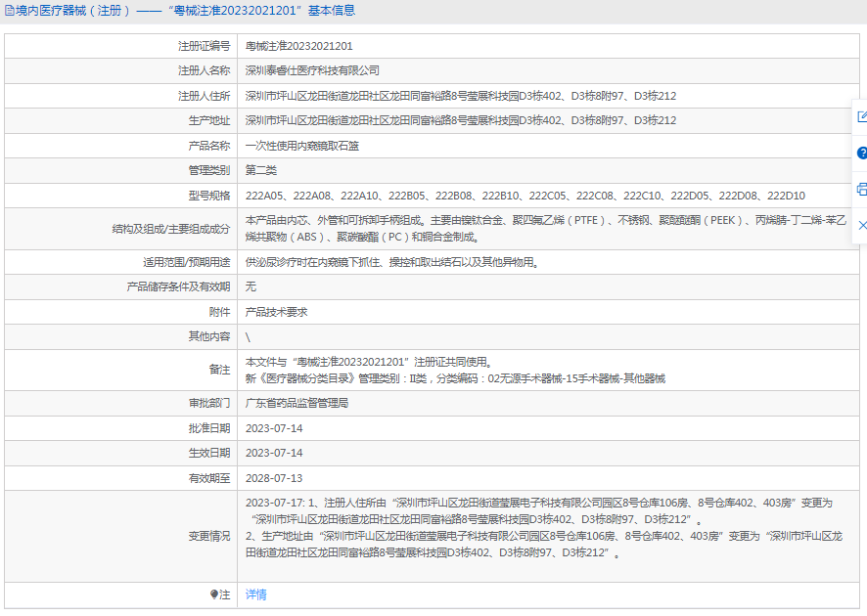Viewport: 867px width, 616px height.
Task: Select the 2023-07-14 value in 生效日期 row
Action: [x=274, y=453]
